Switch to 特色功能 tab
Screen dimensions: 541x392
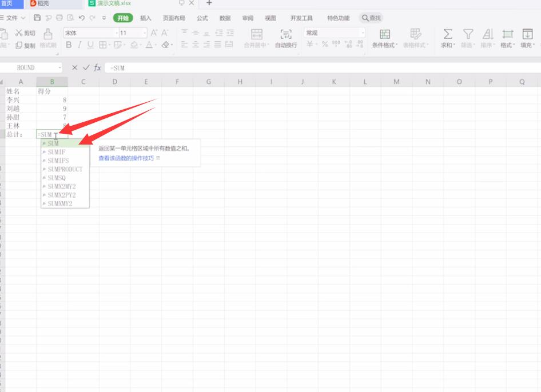(338, 18)
